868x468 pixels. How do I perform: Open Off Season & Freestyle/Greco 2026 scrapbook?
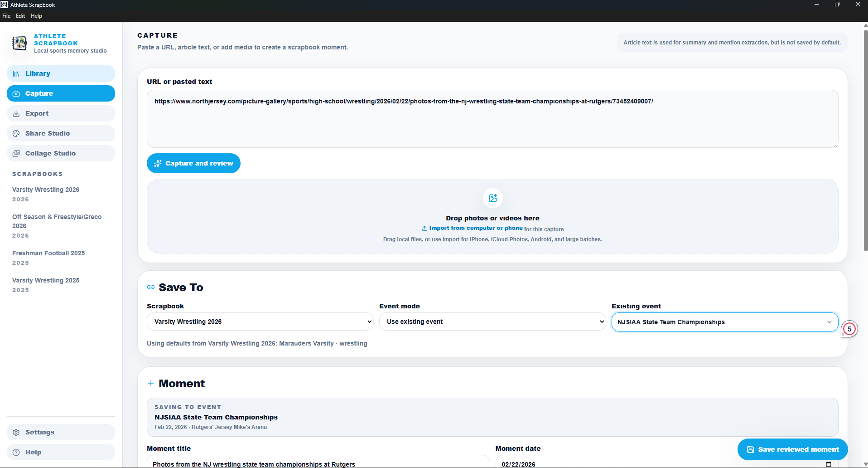tap(57, 226)
